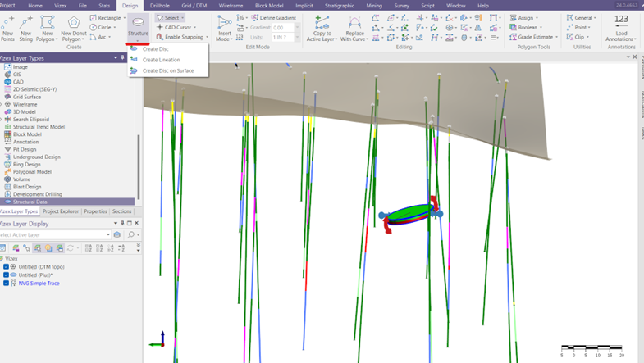Viewport: 644px width, 363px height.
Task: Uncheck the Untitled (Plus) layer checkbox
Action: pos(6,275)
